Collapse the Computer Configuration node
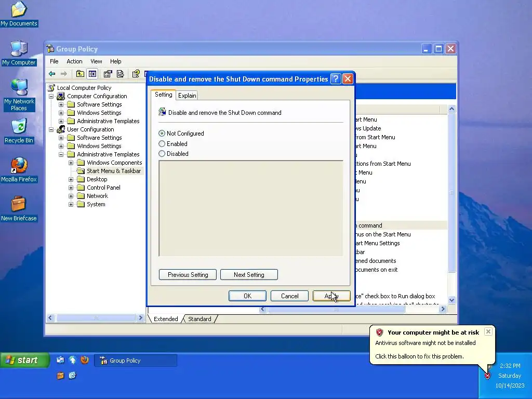 tap(51, 96)
